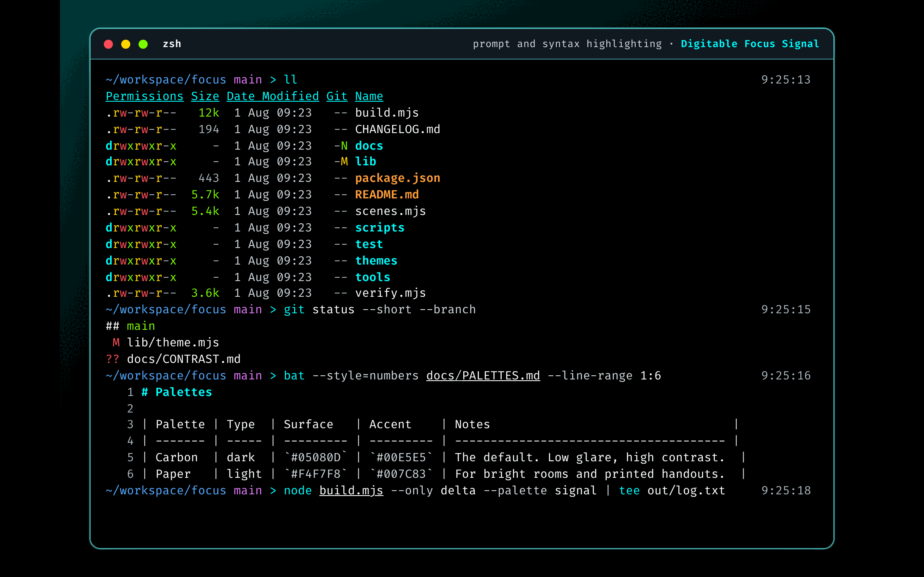Image resolution: width=924 pixels, height=577 pixels.
Task: Click the green zoom window dot
Action: coord(143,44)
